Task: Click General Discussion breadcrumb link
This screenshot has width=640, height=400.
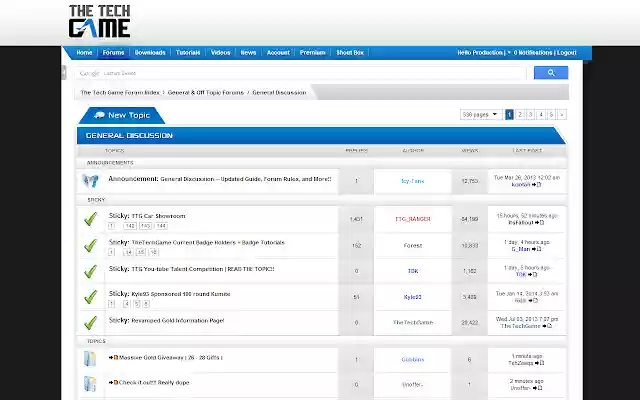Action: click(279, 93)
